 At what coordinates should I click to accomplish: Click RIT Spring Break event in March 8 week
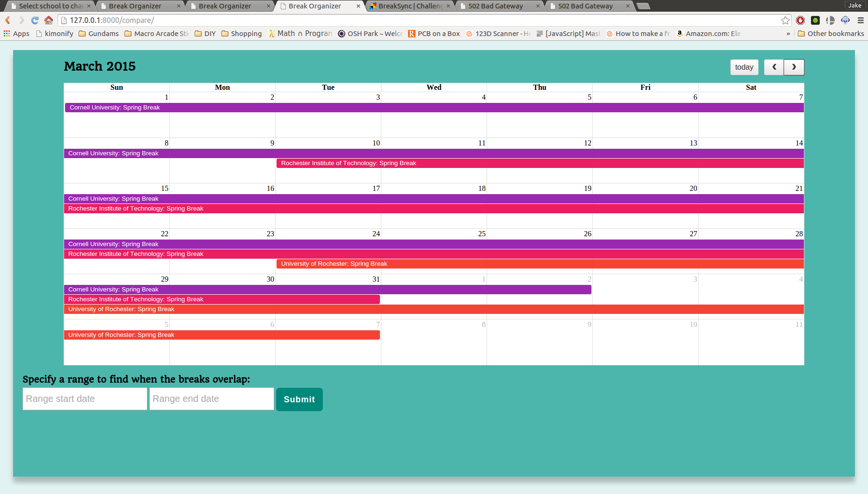coord(540,163)
